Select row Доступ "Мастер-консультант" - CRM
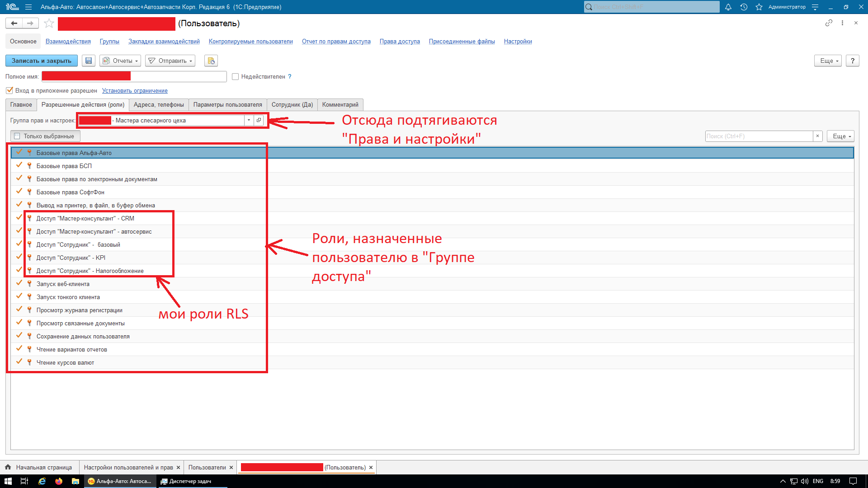 point(432,218)
